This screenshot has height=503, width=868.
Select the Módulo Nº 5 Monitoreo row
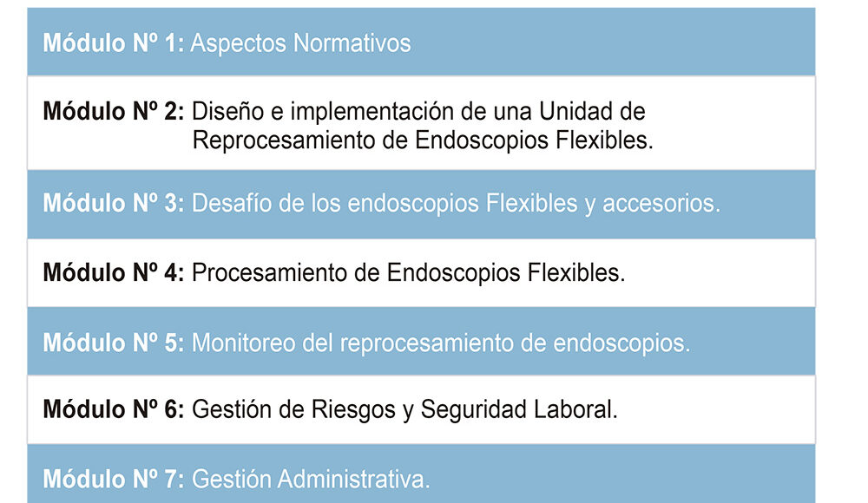(x=421, y=342)
